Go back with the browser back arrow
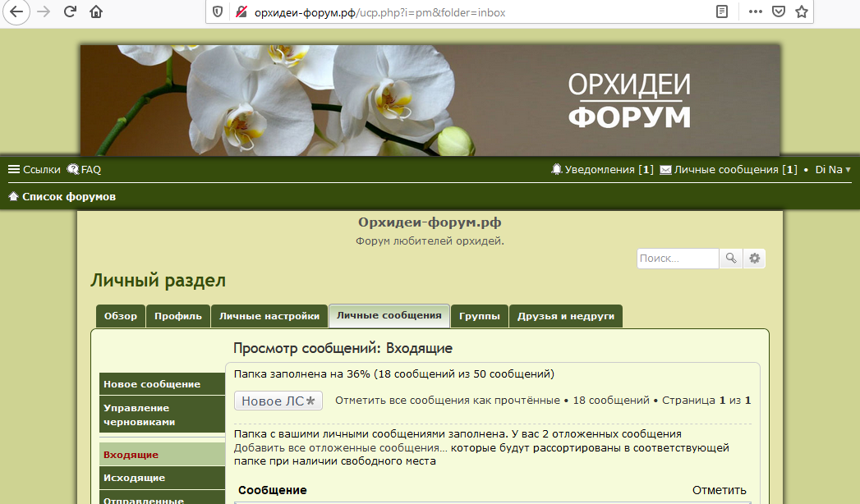The height and width of the screenshot is (504, 860). click(16, 11)
